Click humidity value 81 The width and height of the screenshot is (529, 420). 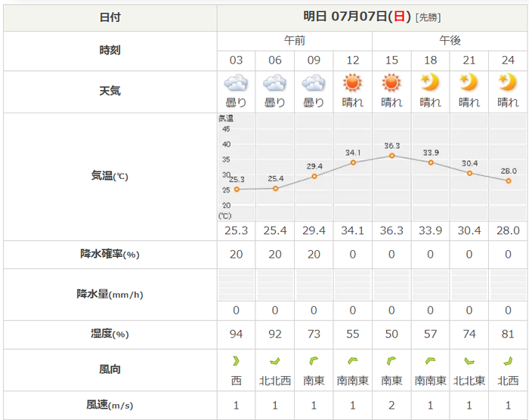pyautogui.click(x=508, y=334)
